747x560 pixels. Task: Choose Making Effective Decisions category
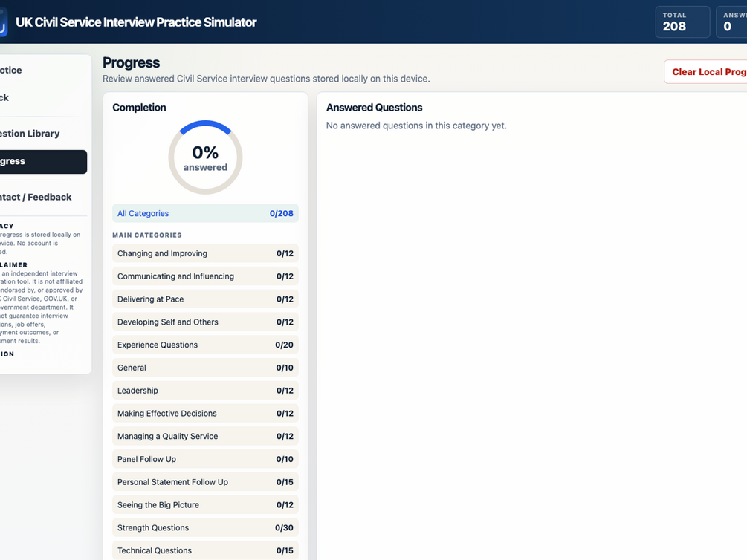pos(205,414)
